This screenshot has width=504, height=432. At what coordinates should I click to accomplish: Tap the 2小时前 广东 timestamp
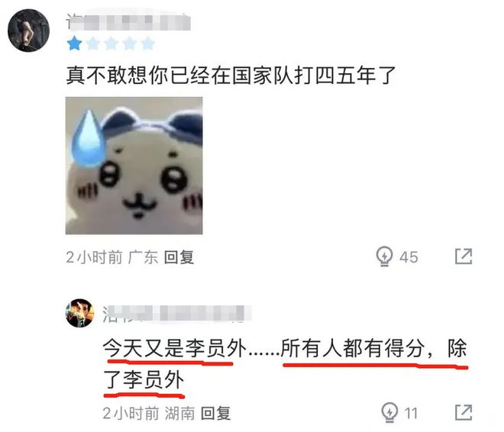[111, 257]
